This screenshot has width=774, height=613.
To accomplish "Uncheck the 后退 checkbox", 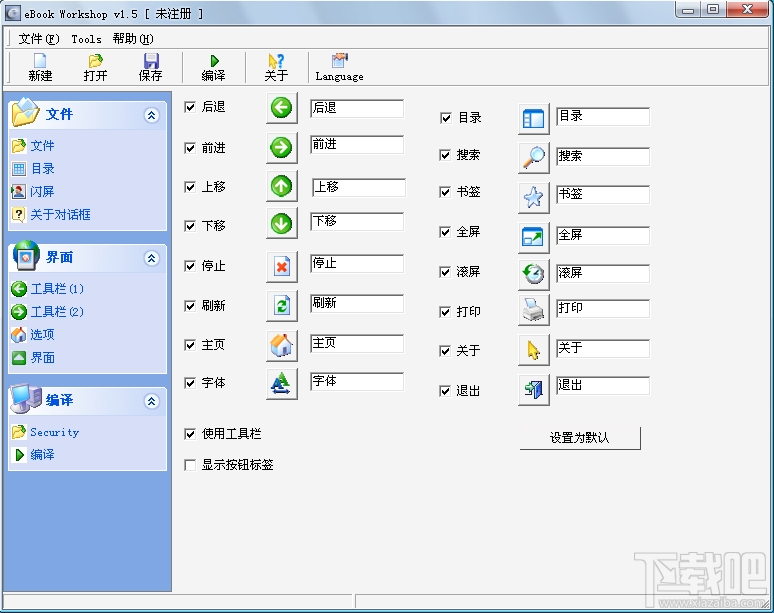I will coord(190,107).
